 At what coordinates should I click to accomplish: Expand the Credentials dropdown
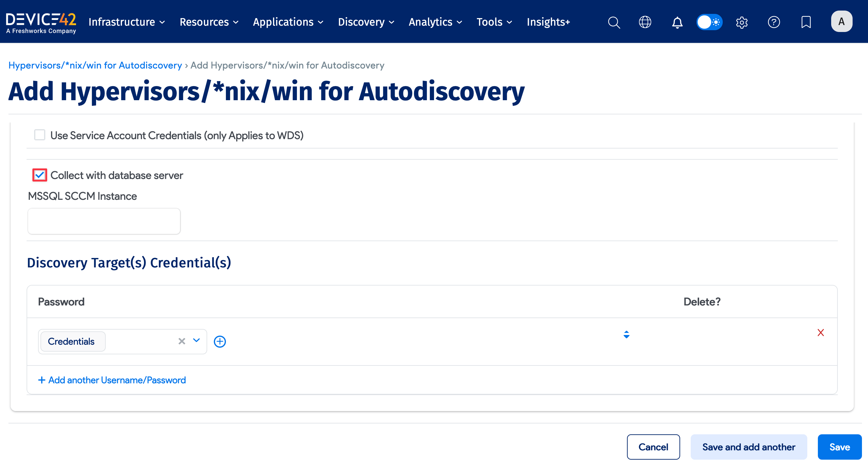tap(196, 341)
